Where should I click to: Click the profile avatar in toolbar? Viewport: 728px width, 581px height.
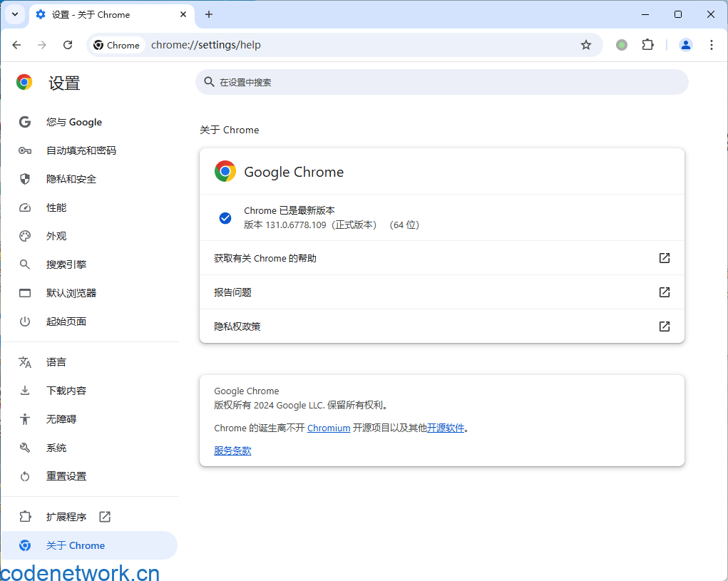pos(685,44)
